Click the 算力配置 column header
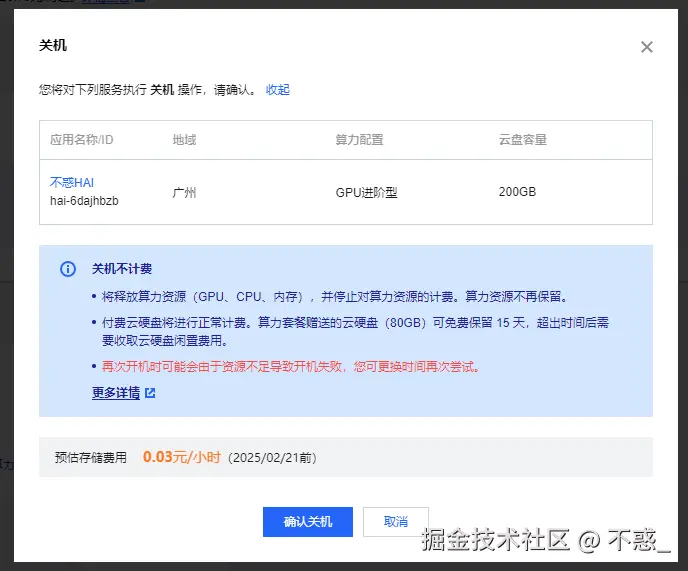 pos(359,140)
